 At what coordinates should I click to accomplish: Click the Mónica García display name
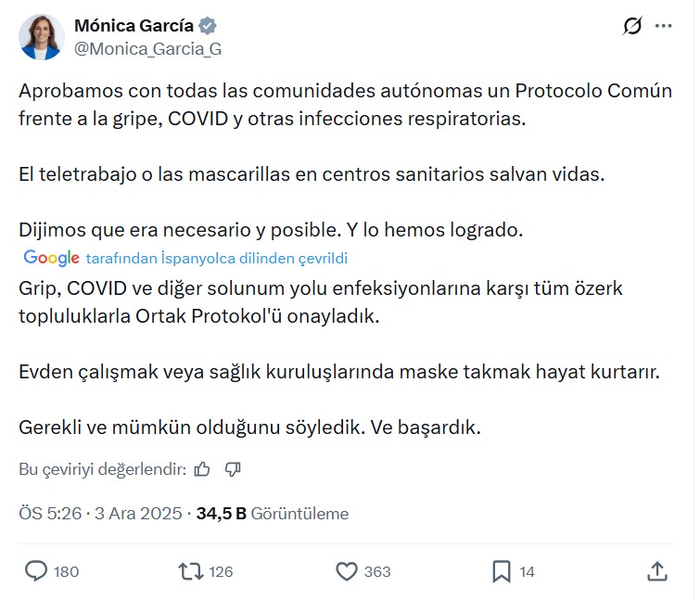click(133, 26)
